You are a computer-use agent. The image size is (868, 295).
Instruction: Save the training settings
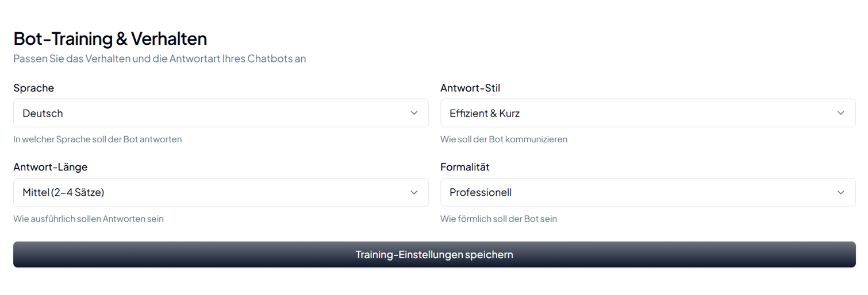point(434,254)
